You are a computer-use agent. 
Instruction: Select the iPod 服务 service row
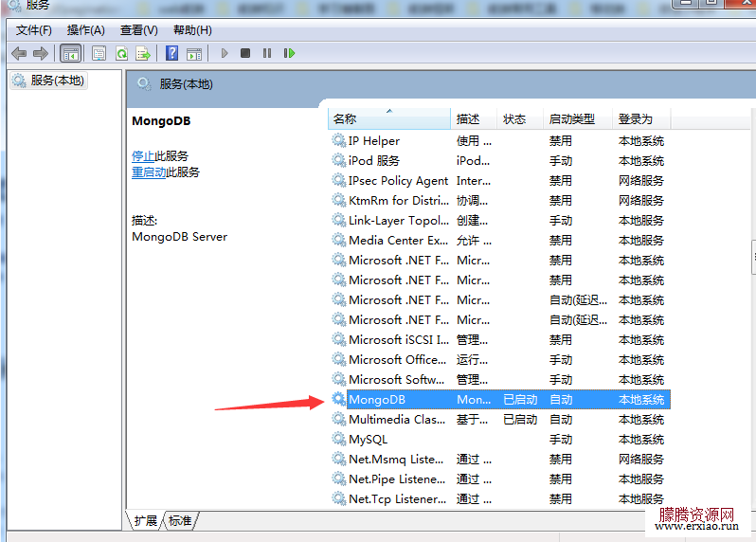(x=499, y=160)
